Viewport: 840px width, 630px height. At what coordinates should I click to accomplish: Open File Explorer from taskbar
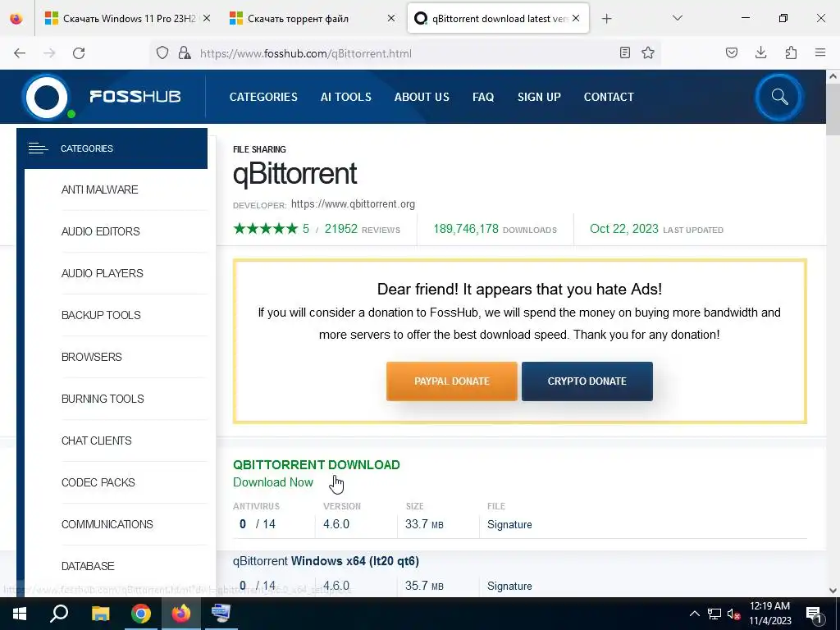click(100, 614)
